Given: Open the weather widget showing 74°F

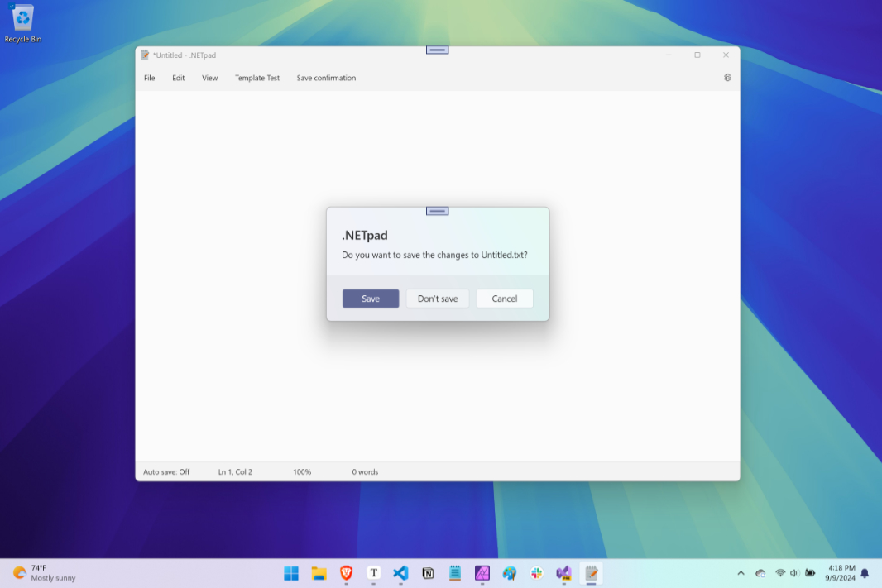Looking at the screenshot, I should coord(44,573).
